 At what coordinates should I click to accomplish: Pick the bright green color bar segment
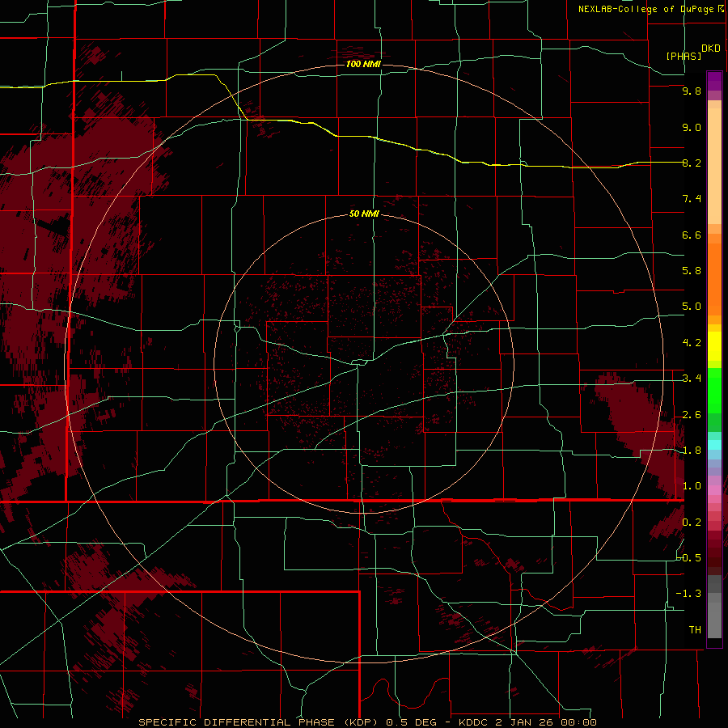click(714, 390)
